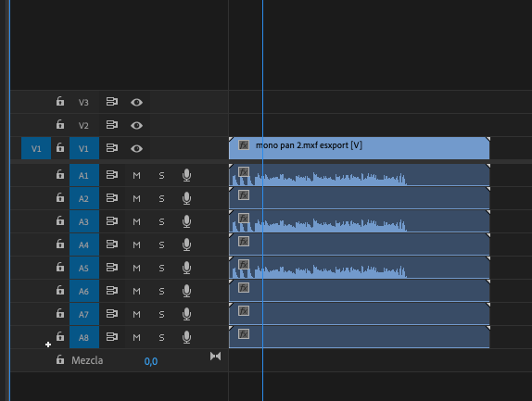This screenshot has width=532, height=401.
Task: Toggle lock on audio track A4
Action: 60,244
